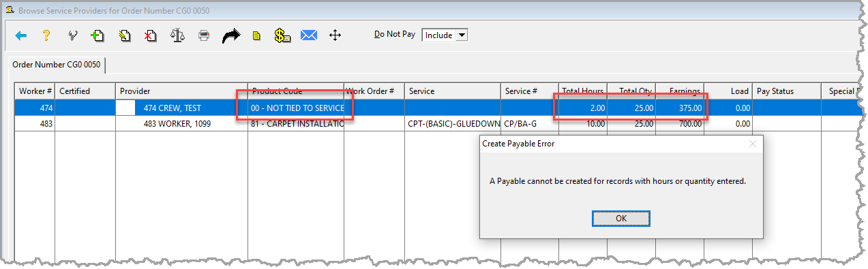
Task: Click the 10.00 total hours cell
Action: click(x=583, y=124)
